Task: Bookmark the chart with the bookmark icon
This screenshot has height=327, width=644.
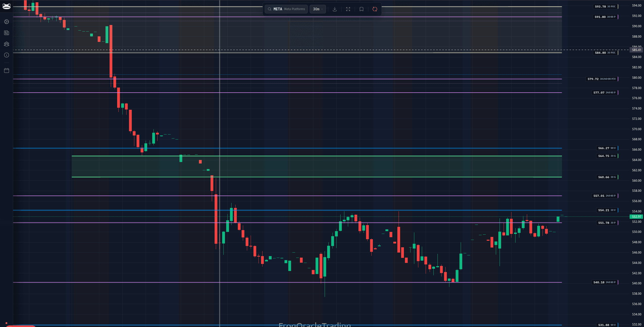Action: point(361,9)
